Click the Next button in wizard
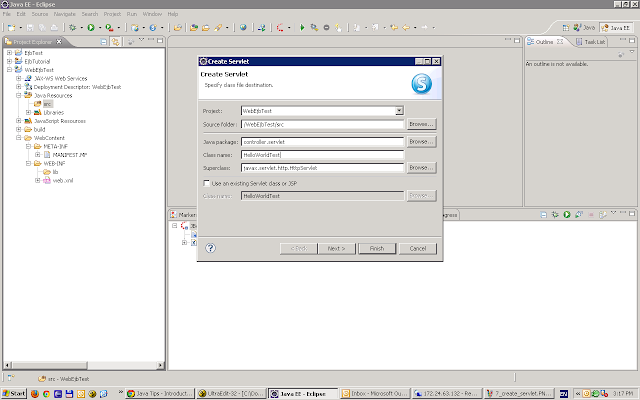640x400 pixels. pyautogui.click(x=336, y=249)
